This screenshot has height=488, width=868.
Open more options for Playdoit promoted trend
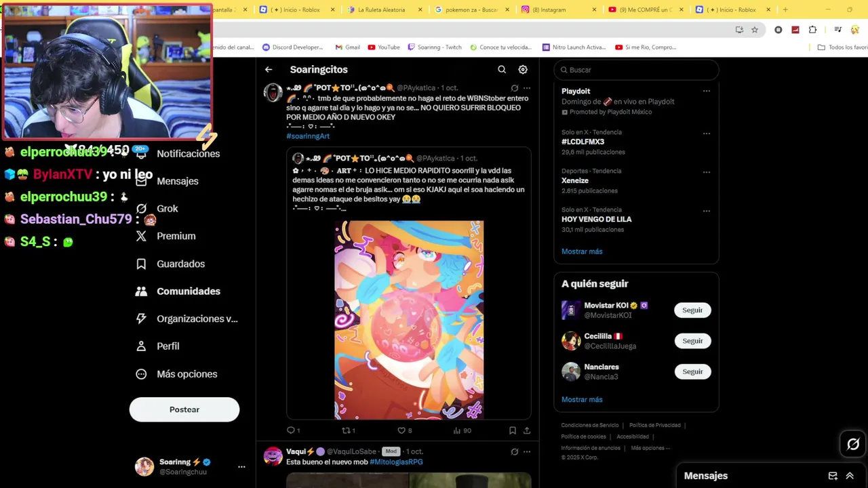point(707,91)
